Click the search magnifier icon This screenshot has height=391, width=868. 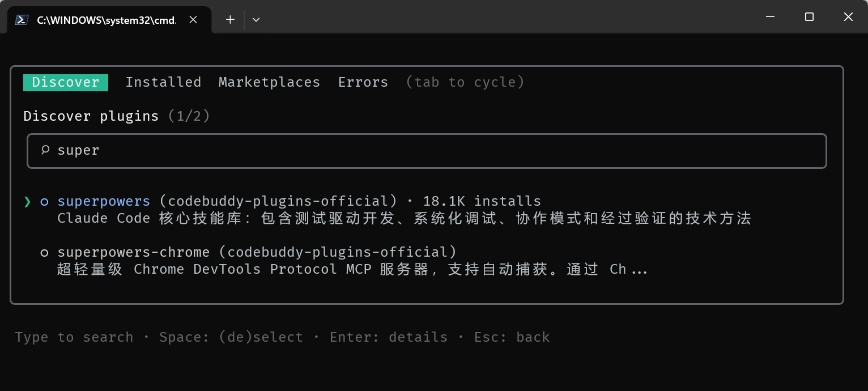click(45, 150)
